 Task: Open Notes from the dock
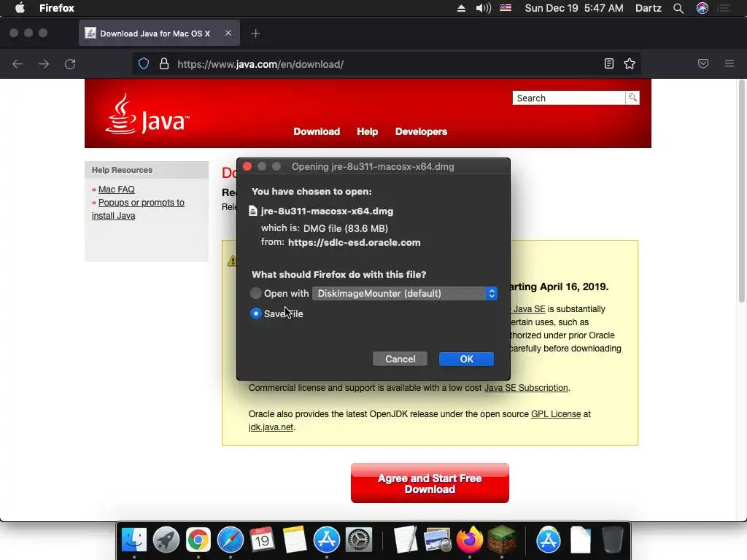pyautogui.click(x=295, y=540)
